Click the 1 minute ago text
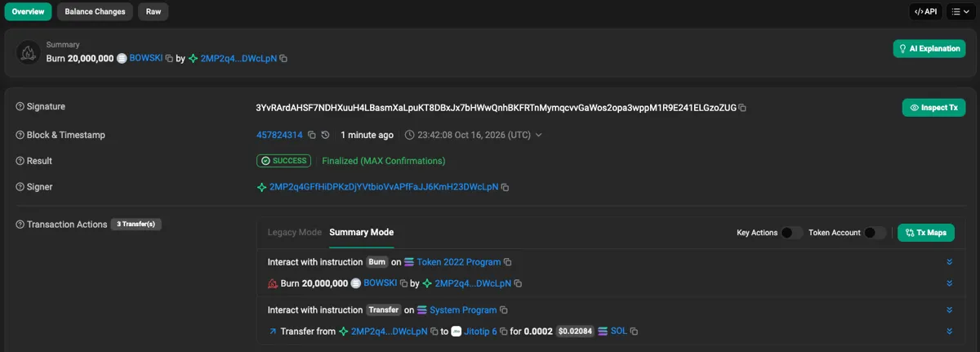The height and width of the screenshot is (352, 980). 367,135
